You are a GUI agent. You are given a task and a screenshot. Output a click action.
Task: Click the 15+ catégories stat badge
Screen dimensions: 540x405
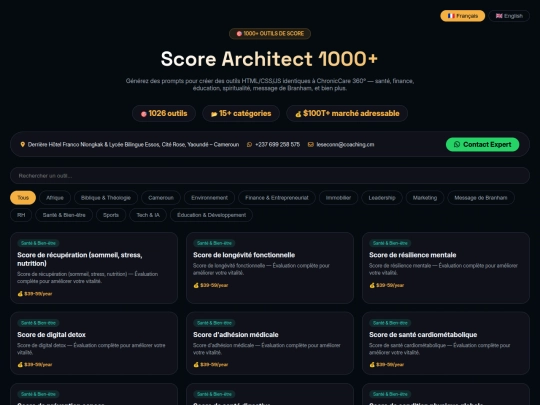(x=241, y=113)
